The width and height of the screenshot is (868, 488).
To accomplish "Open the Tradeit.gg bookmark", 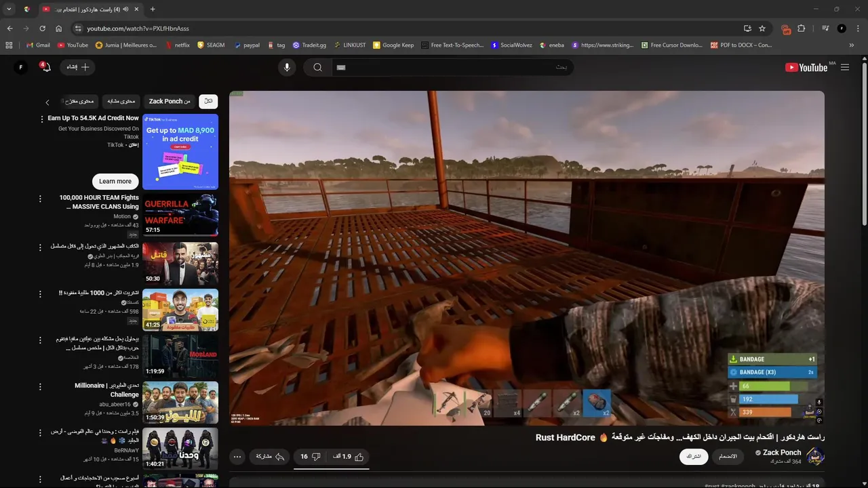I will click(309, 45).
